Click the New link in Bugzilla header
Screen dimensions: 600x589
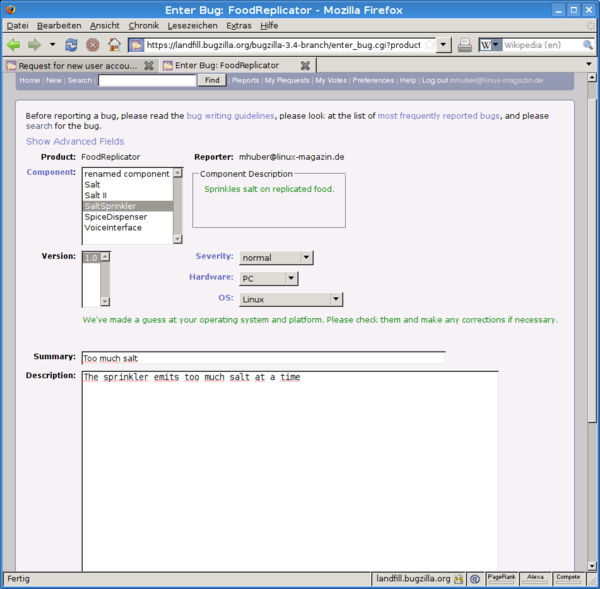[x=54, y=80]
